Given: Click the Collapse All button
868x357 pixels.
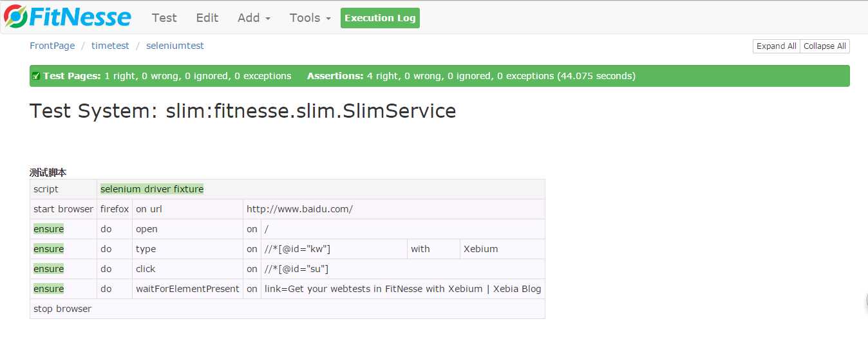Looking at the screenshot, I should point(825,46).
